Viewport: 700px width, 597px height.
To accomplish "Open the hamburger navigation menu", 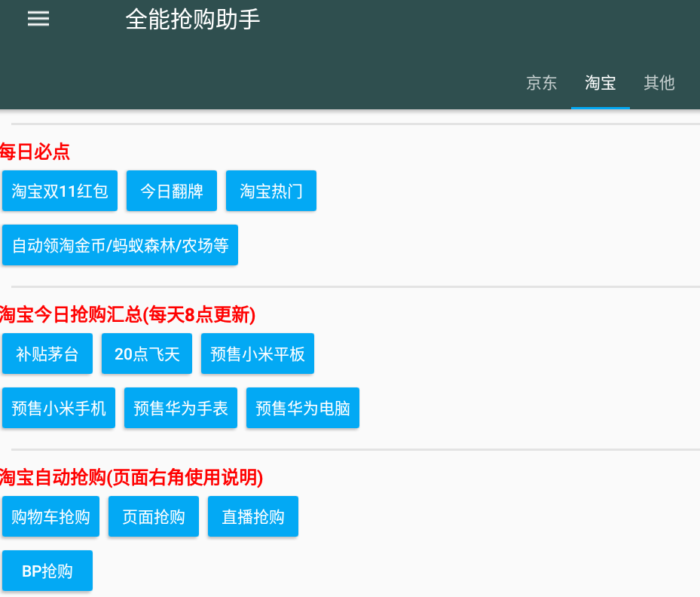I will [38, 20].
